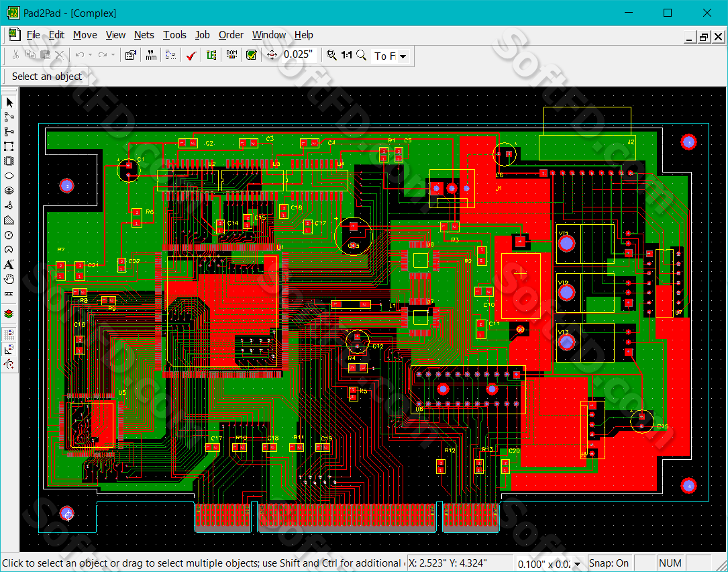The width and height of the screenshot is (728, 572).
Task: Click the delete X icon
Action: [60, 55]
